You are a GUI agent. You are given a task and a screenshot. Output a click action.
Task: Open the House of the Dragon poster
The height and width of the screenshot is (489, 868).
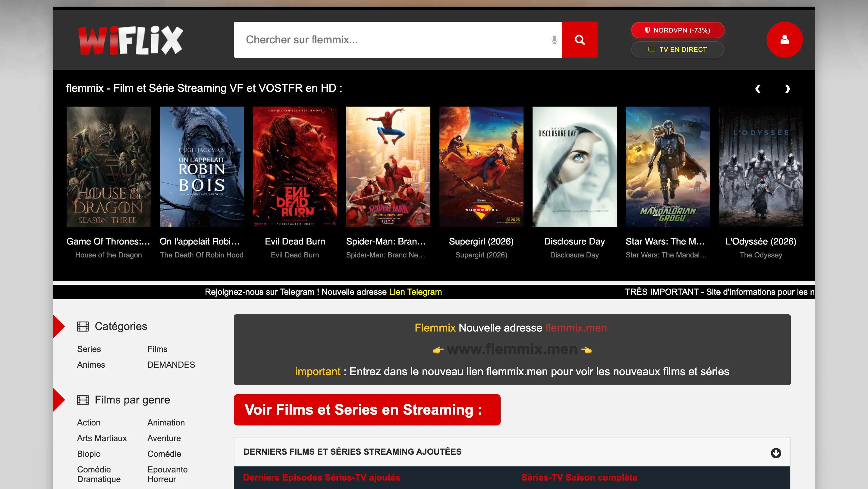[x=108, y=167]
